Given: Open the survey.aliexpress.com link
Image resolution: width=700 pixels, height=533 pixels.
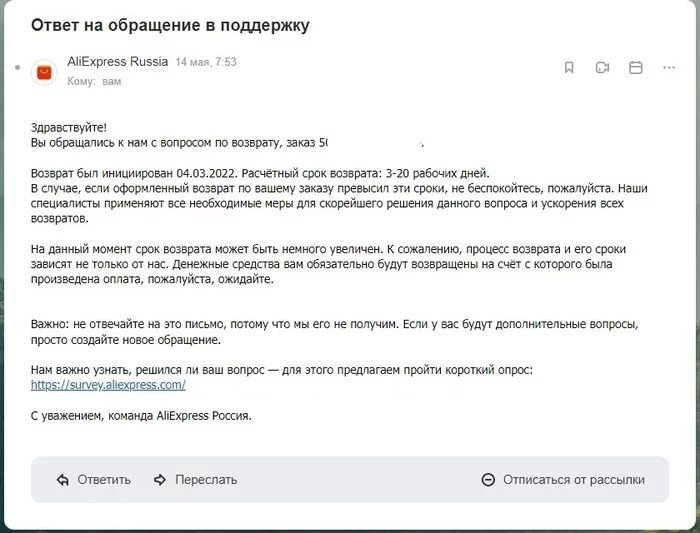Looking at the screenshot, I should point(108,385).
